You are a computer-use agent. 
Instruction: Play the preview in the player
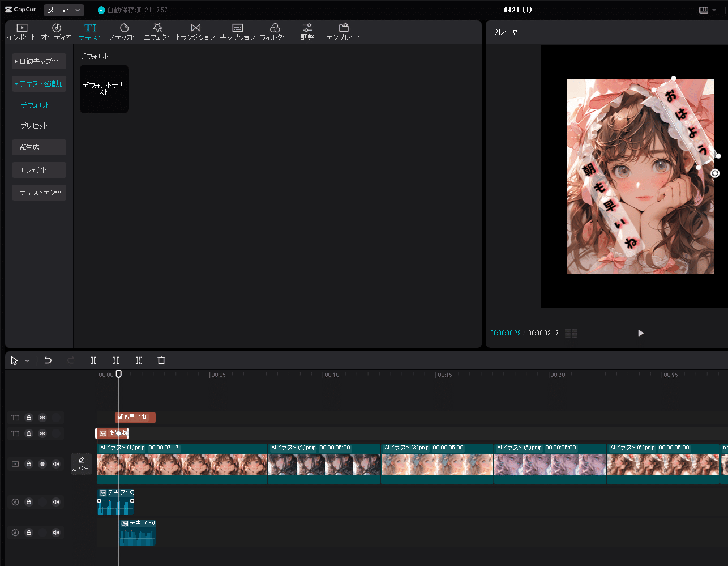[x=640, y=333]
